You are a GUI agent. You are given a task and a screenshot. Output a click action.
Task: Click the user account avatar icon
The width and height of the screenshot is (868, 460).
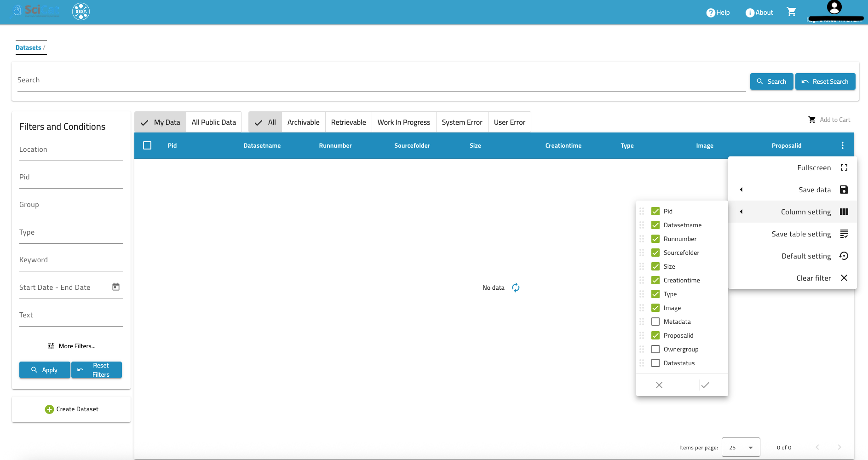[834, 8]
